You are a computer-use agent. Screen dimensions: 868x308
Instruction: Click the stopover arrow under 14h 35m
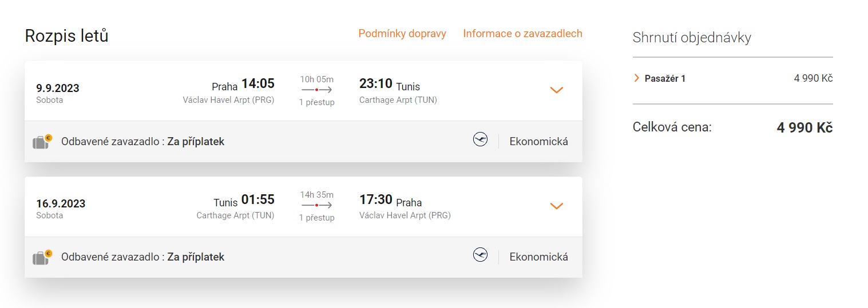tap(316, 205)
